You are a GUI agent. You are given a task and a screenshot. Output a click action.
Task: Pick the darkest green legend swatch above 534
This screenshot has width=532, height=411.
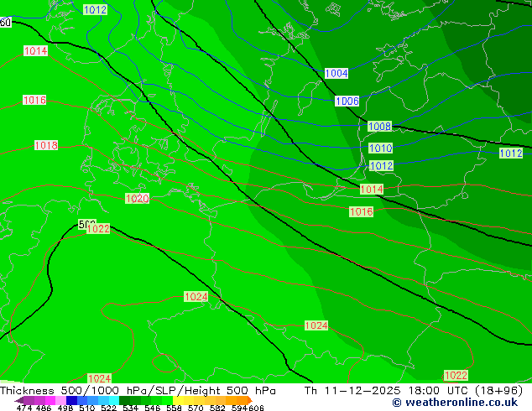coord(124,400)
